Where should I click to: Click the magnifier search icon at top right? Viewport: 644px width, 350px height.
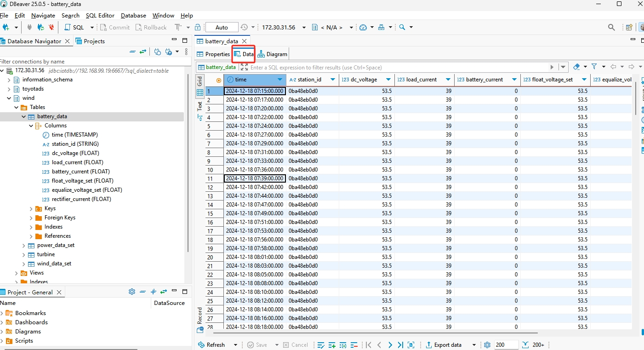(611, 27)
